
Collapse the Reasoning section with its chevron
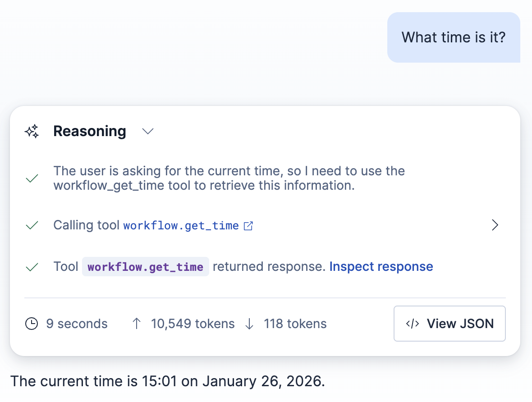click(x=147, y=132)
